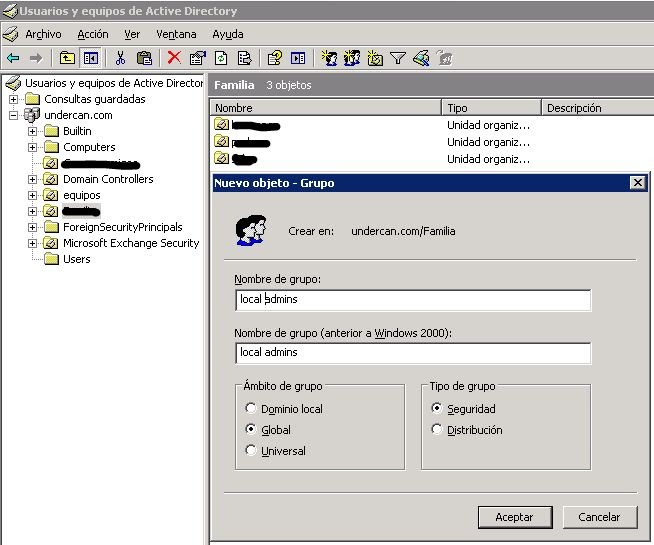Sort by Nombre column header

coord(325,108)
